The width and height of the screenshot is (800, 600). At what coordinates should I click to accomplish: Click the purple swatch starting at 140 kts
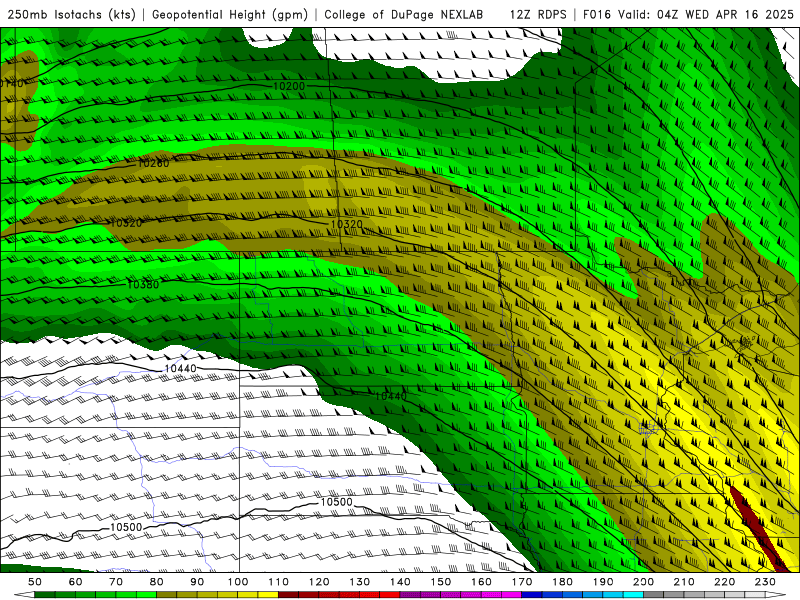click(x=410, y=595)
